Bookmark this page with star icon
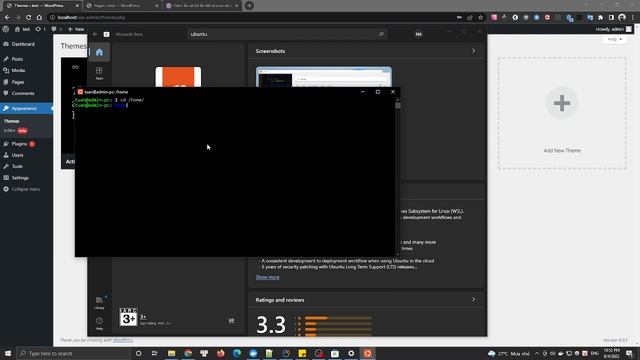This screenshot has width=640, height=360. [480, 18]
